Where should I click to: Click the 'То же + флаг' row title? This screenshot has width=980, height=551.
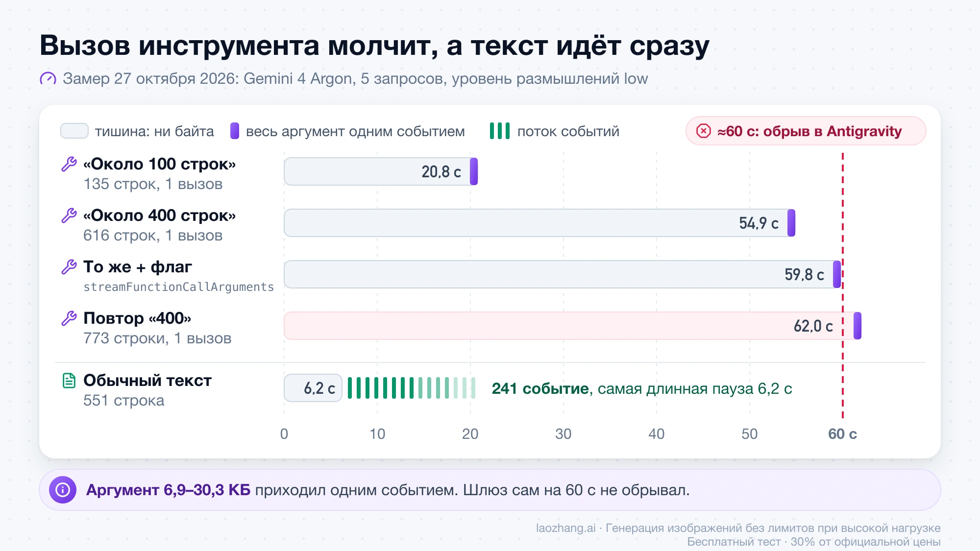click(138, 267)
